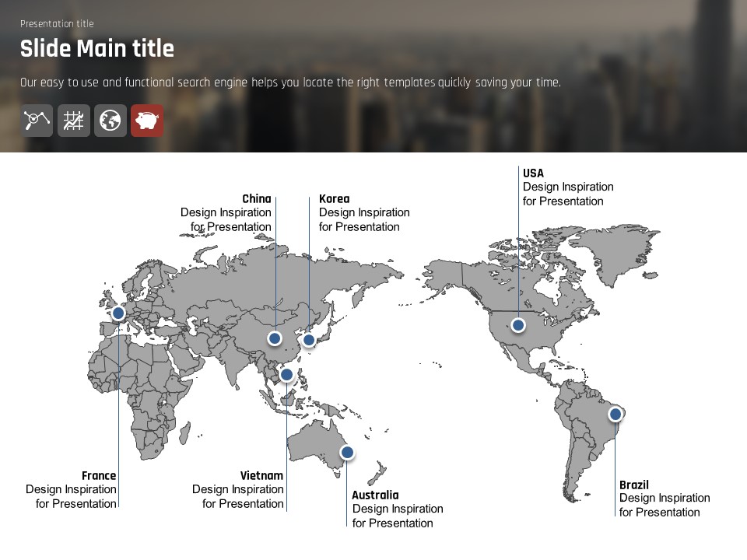Select the Brazil label heading
The height and width of the screenshot is (560, 747).
[633, 485]
